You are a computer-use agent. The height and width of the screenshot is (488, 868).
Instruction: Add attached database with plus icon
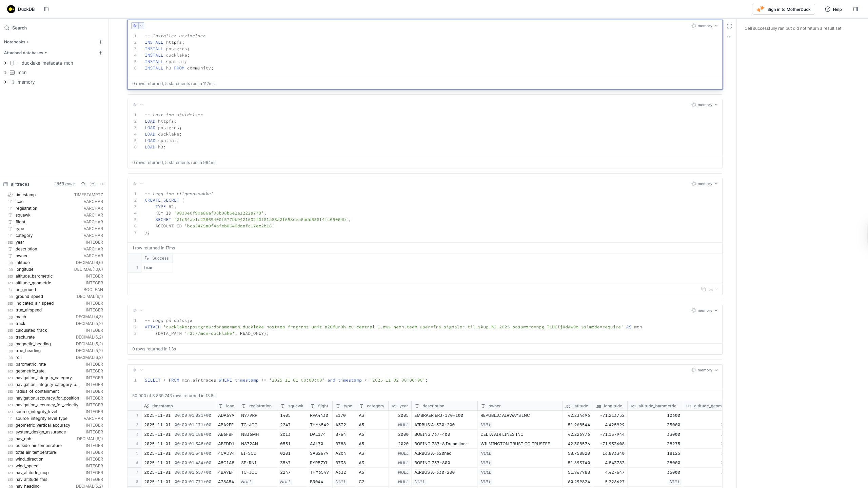(100, 53)
